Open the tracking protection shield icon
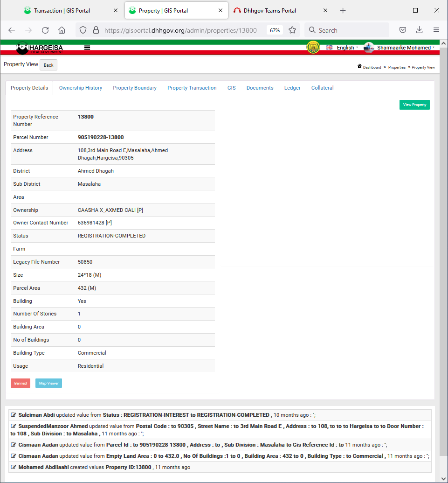This screenshot has width=448, height=483. tap(83, 30)
